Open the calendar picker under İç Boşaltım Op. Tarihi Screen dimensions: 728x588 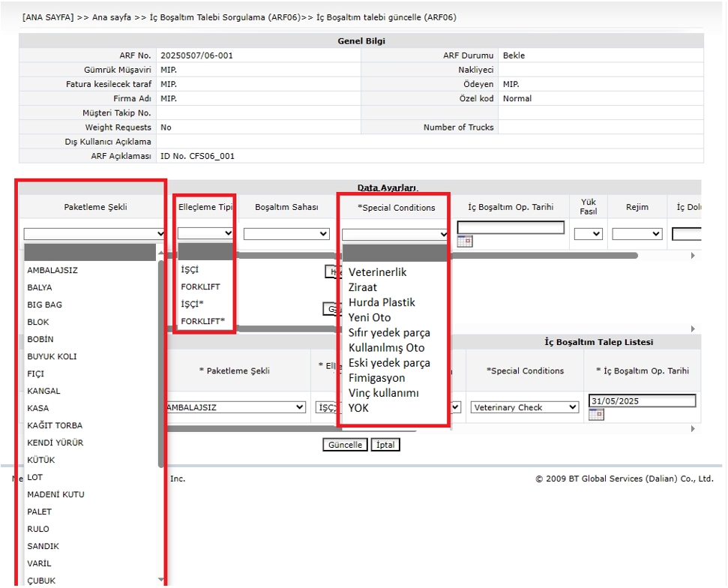coord(465,240)
